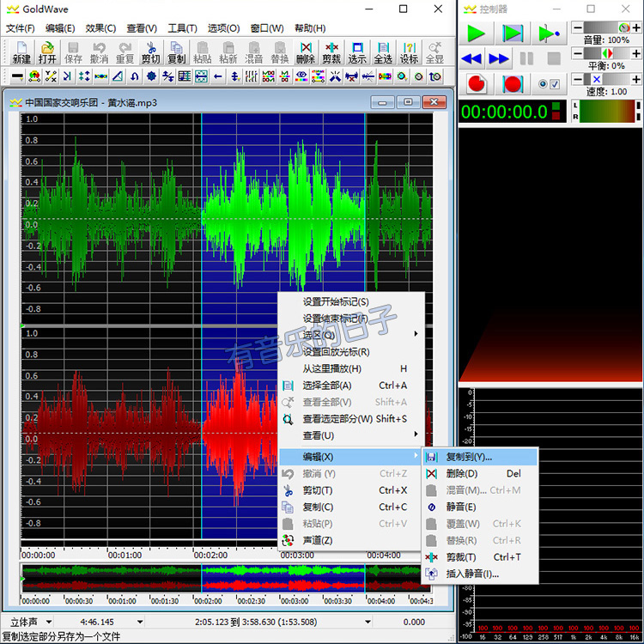Click the stop button in controller
The height and width of the screenshot is (644, 644).
554,58
